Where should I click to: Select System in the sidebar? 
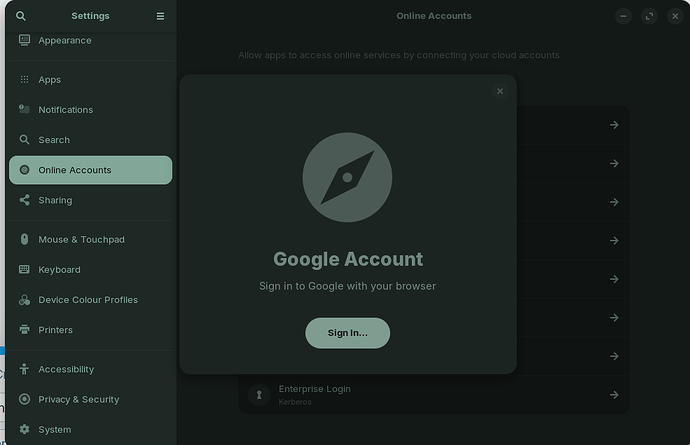tap(91, 429)
